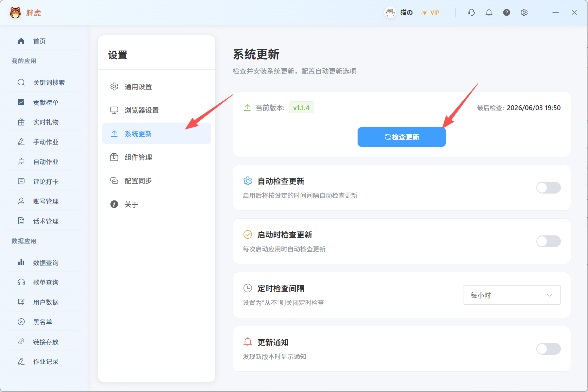Open 黑名单 circle-x icon

click(x=21, y=322)
